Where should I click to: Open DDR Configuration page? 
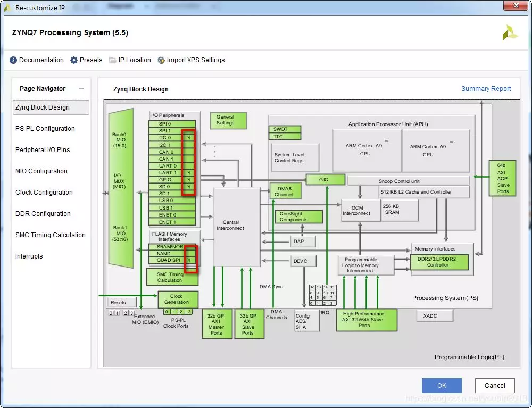[x=43, y=214]
